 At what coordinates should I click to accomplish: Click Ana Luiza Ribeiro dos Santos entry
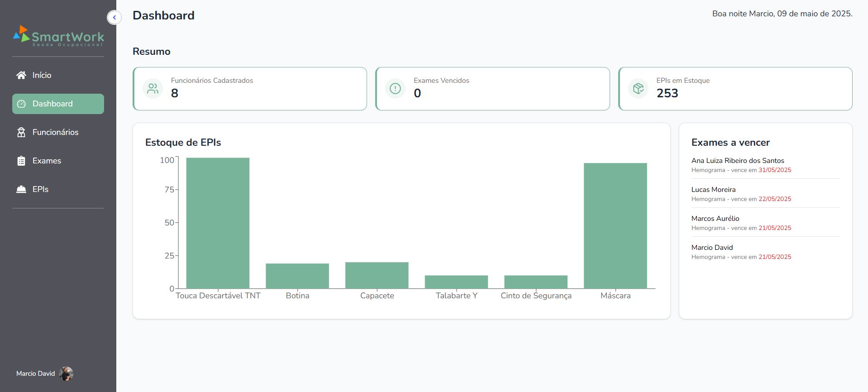tap(765, 165)
